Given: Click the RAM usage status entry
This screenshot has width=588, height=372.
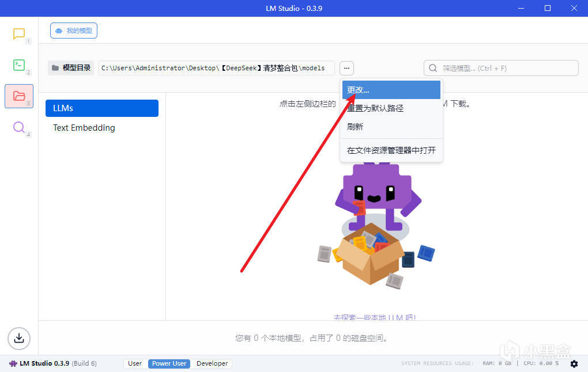Looking at the screenshot, I should coord(497,363).
